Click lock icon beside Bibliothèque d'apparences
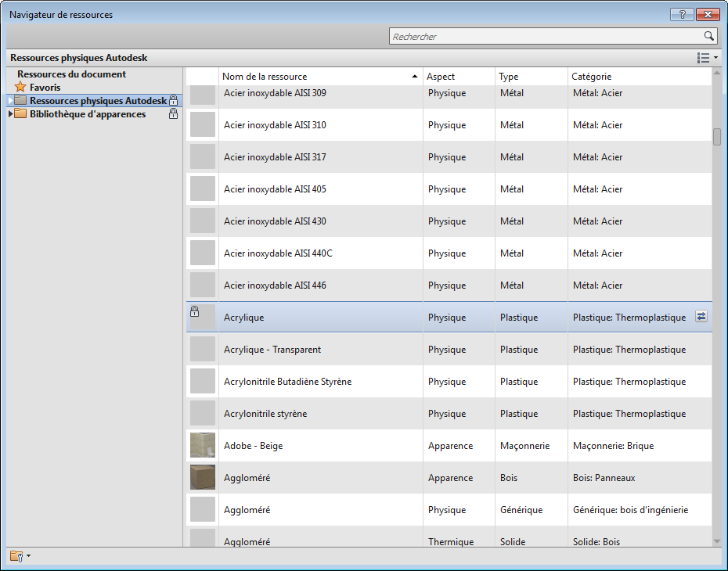728x571 pixels. point(173,113)
